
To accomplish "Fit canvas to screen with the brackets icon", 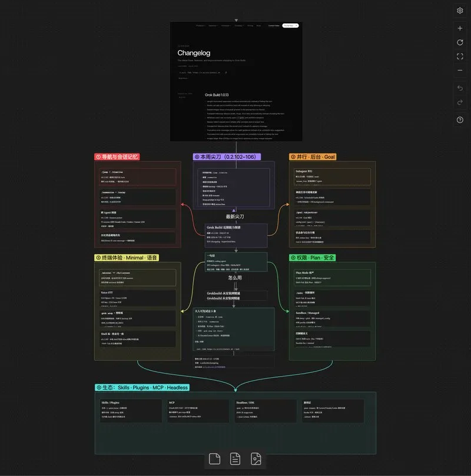I will click(x=460, y=56).
